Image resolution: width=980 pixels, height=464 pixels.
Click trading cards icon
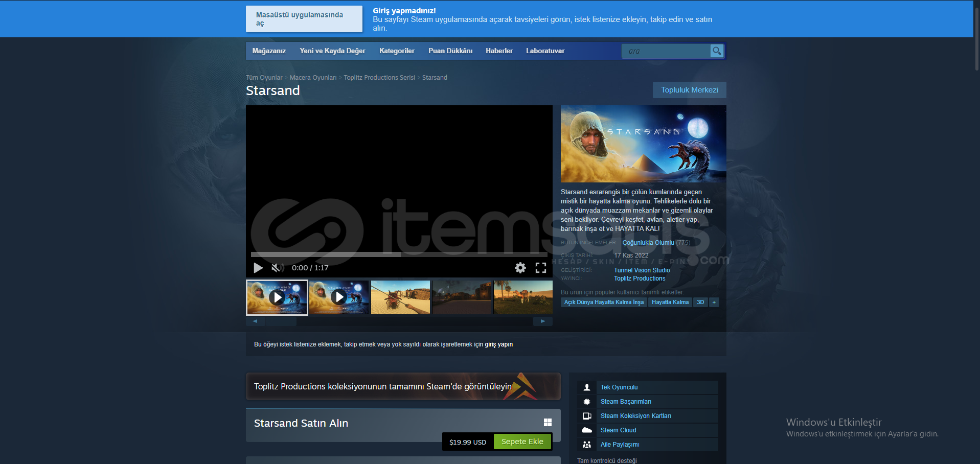[x=587, y=416]
